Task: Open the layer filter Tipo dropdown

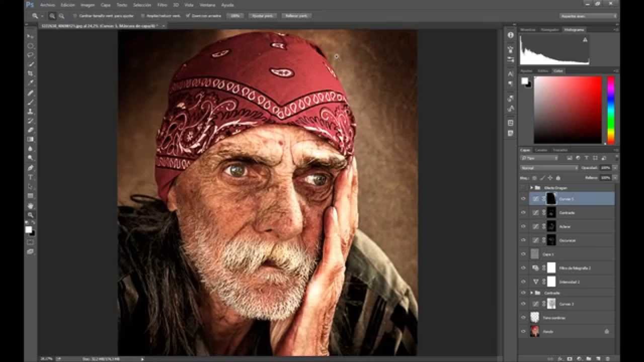Action: tap(539, 158)
